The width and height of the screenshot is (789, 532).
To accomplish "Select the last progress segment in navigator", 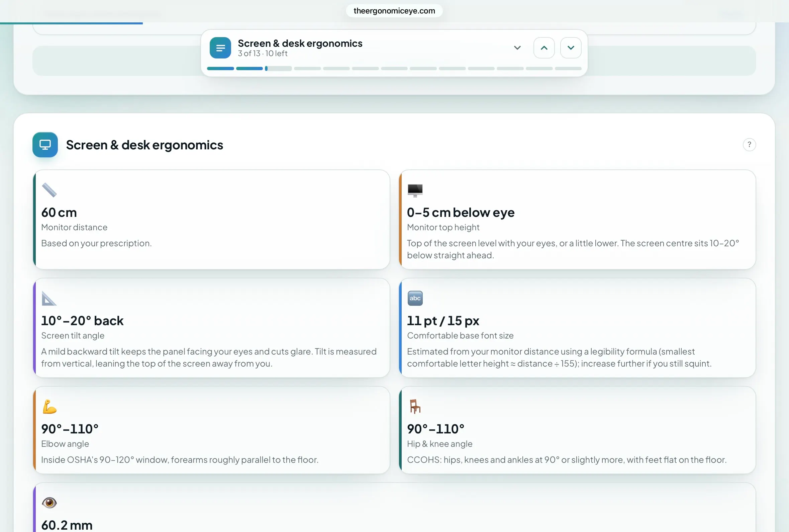I will [x=568, y=69].
